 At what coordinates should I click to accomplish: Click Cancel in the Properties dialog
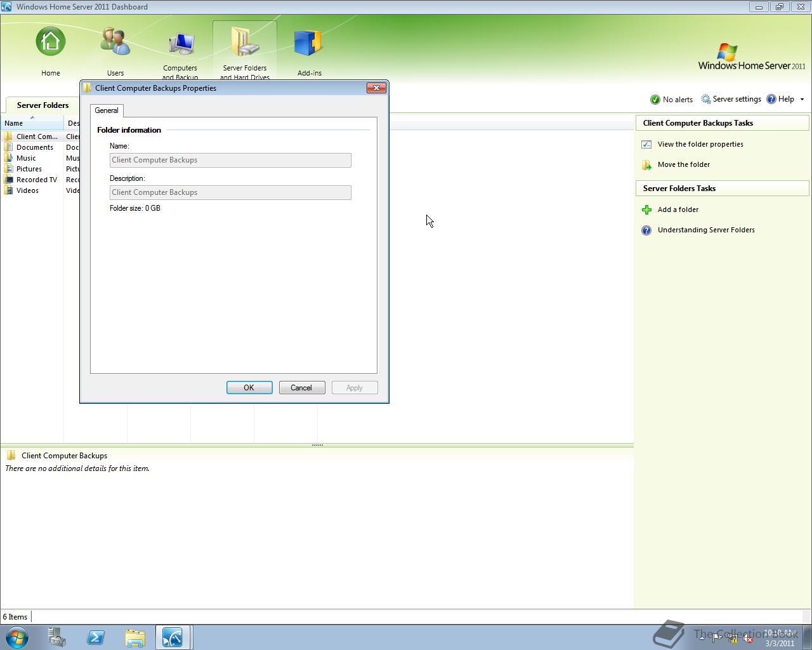[301, 388]
